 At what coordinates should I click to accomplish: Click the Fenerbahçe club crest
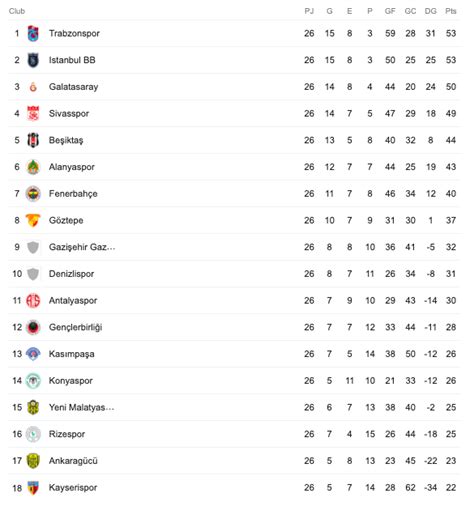(x=33, y=194)
